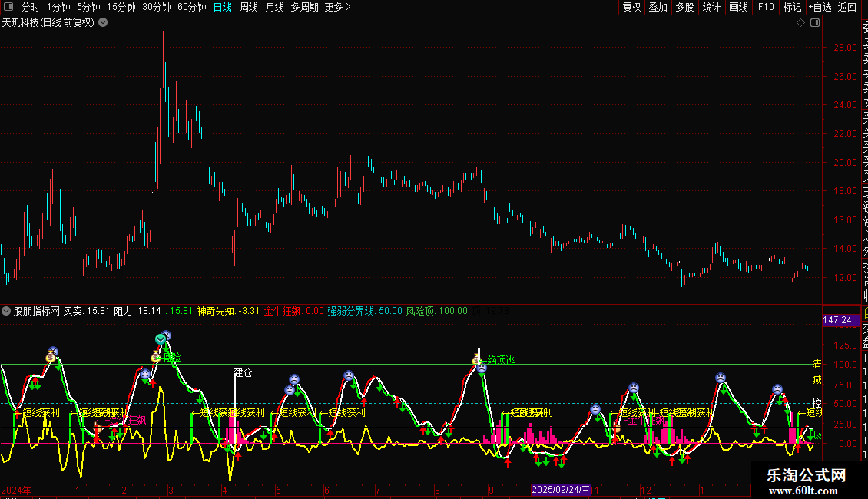Image resolution: width=868 pixels, height=499 pixels.
Task: Click the month 9 marker on timeline
Action: [x=491, y=490]
